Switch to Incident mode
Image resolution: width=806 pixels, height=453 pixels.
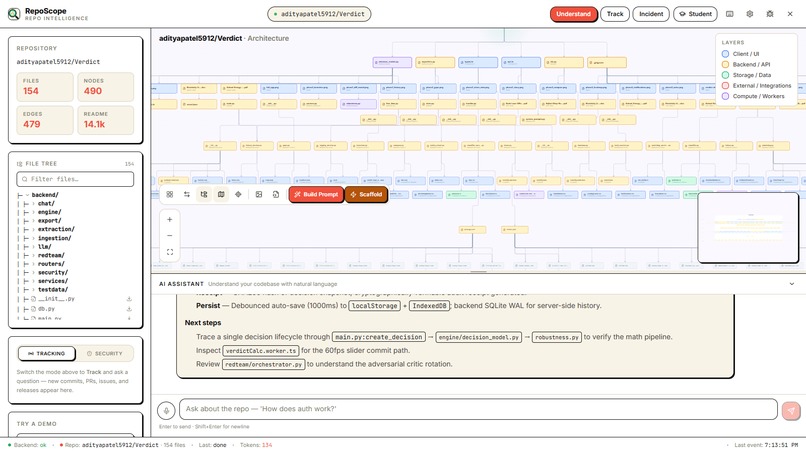click(x=651, y=14)
